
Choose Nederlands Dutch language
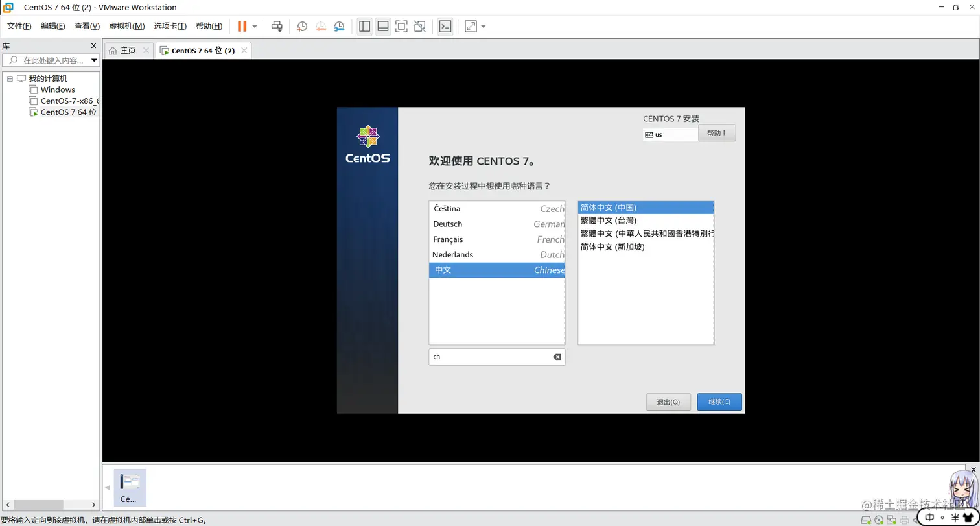496,255
